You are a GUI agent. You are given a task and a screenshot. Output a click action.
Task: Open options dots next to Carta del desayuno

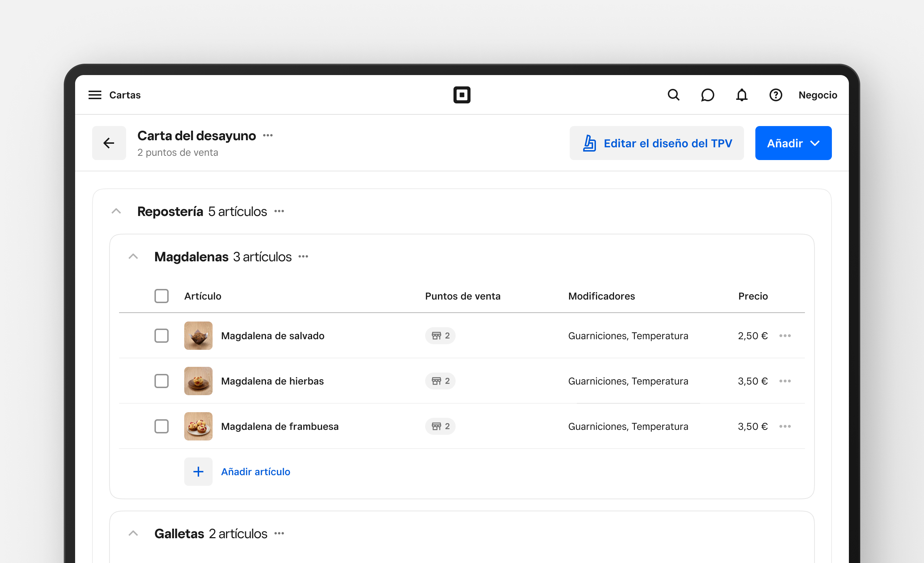click(268, 135)
